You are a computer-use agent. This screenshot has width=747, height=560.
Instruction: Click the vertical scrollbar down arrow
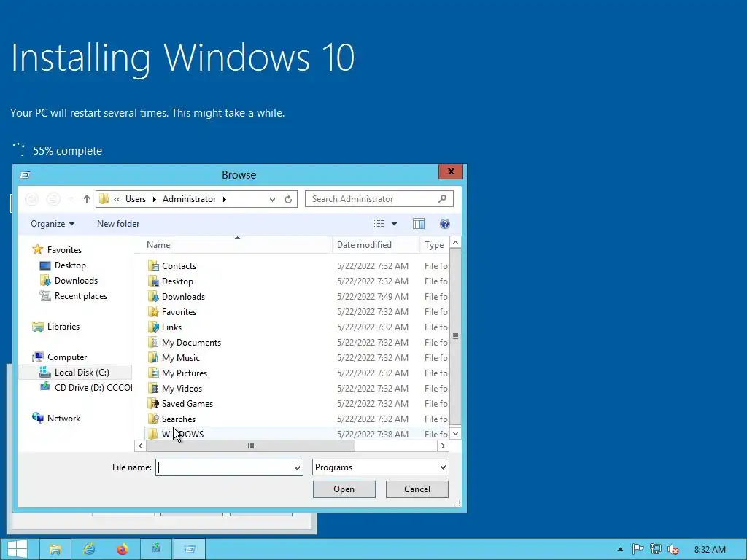455,433
